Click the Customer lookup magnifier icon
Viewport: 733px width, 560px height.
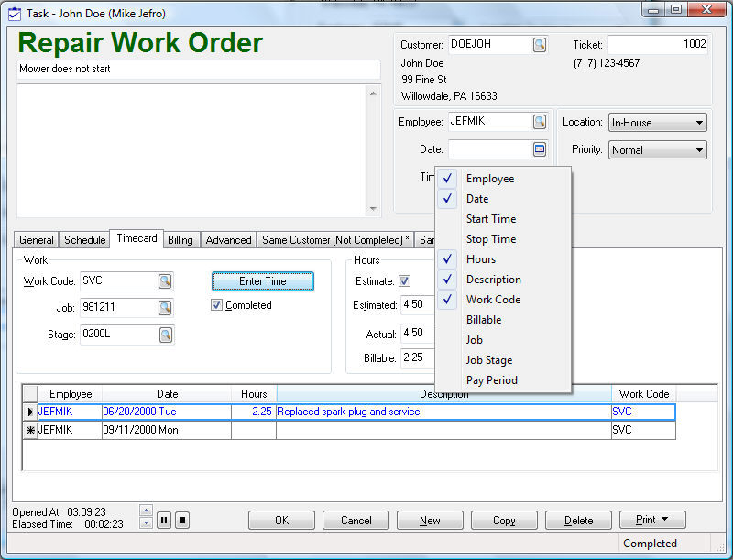coord(540,45)
